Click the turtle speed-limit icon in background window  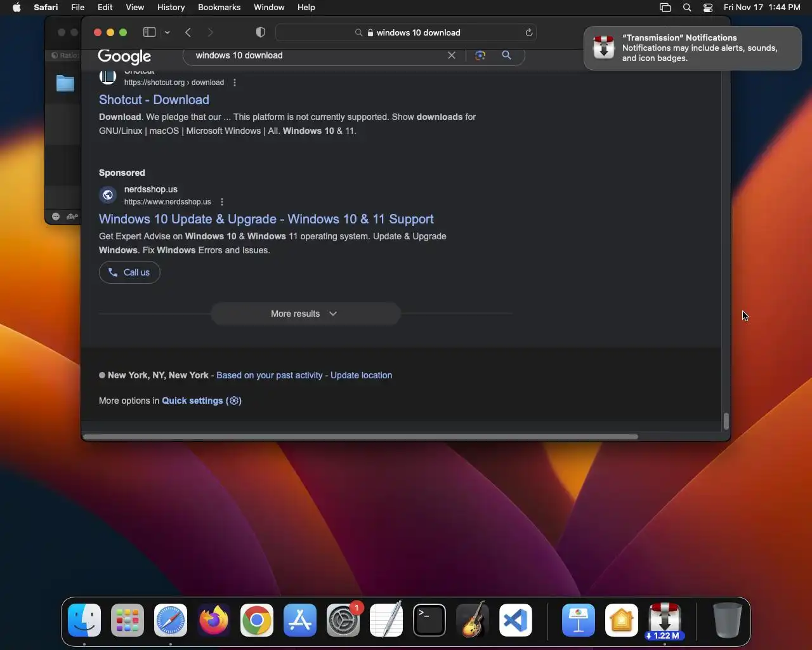tap(72, 216)
